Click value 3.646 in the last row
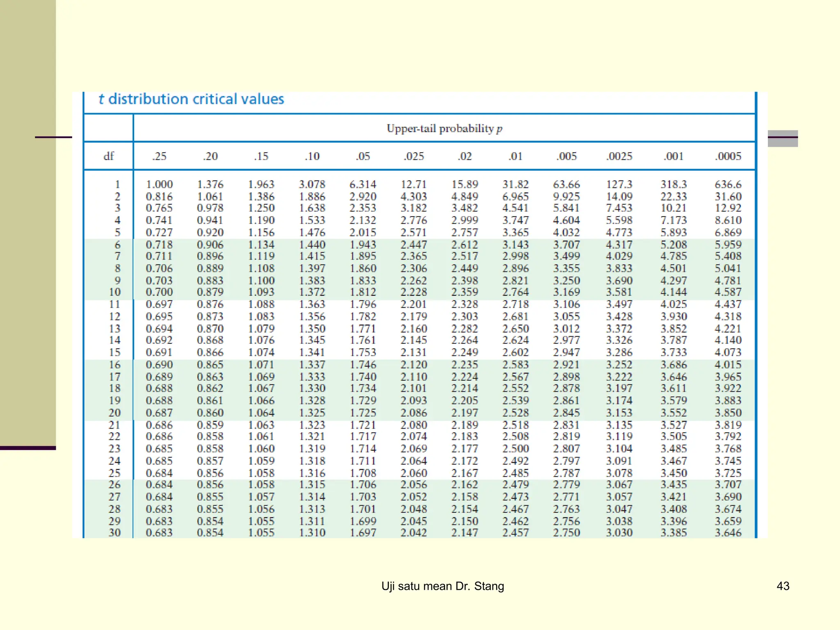The height and width of the screenshot is (630, 840). point(728,533)
